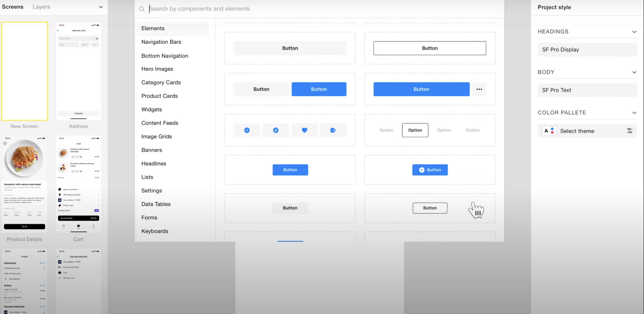Select Navigation Bars category
Image resolution: width=644 pixels, height=314 pixels.
161,42
